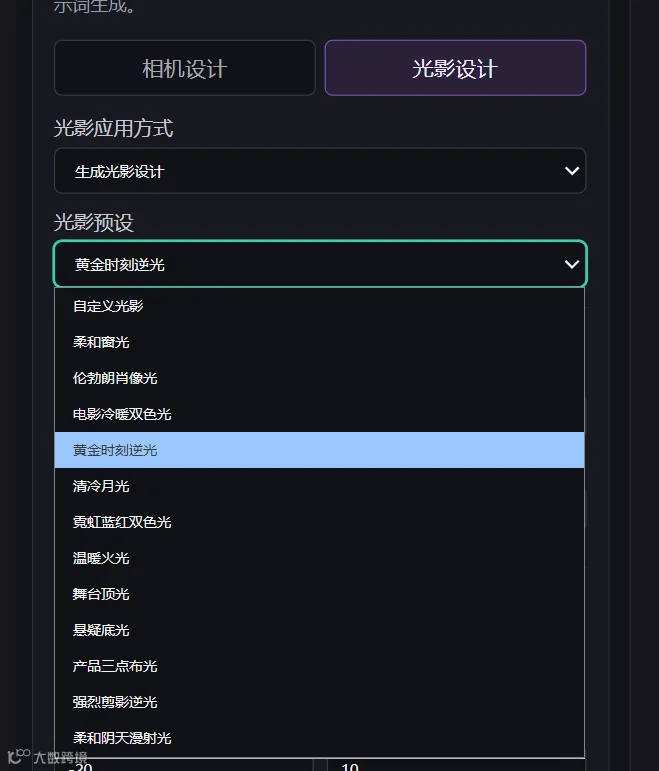Screen dimensions: 659x771
Task: Choose 柔和阴天漫射光 preset
Action: point(319,738)
